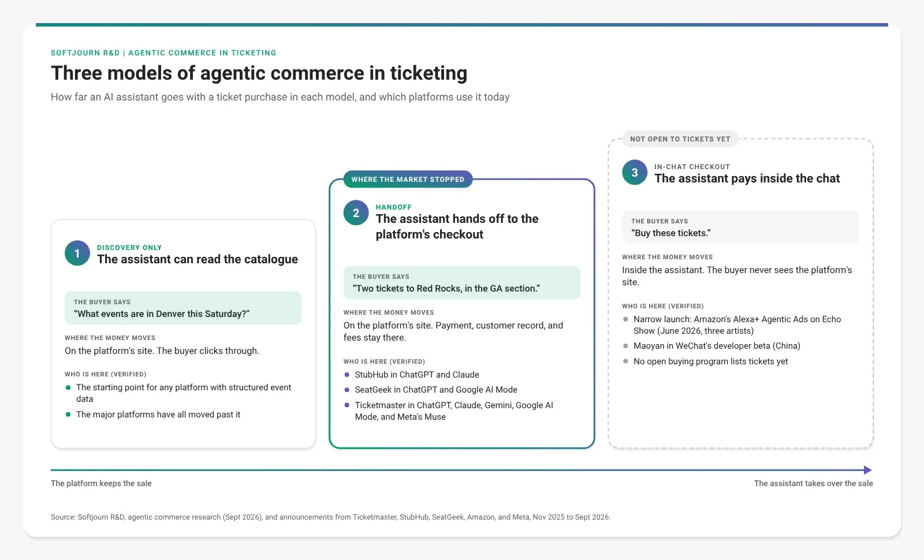Click the quote 'Two tickets to Red Rocks, in the GA section.'
Image resolution: width=924 pixels, height=560 pixels.
pos(446,289)
